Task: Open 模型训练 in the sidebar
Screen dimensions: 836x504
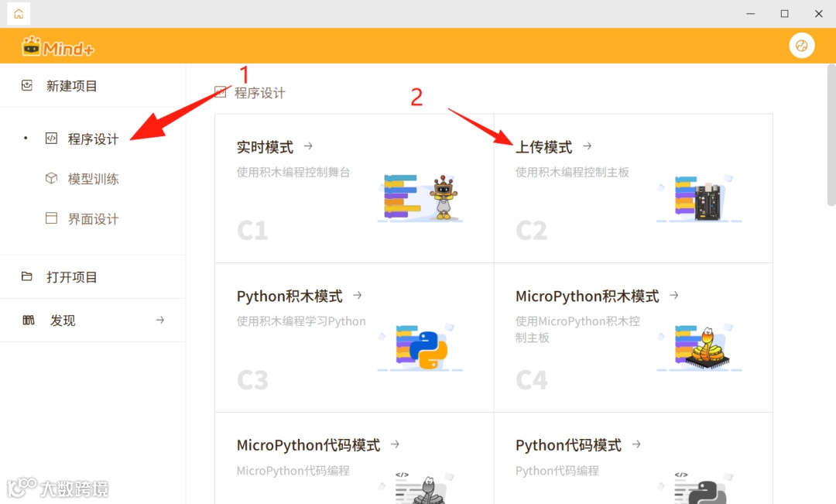Action: tap(94, 179)
